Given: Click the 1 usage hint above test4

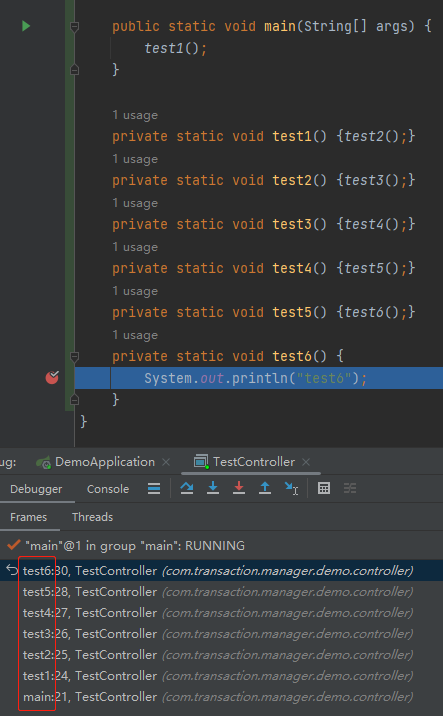Looking at the screenshot, I should pos(135,247).
